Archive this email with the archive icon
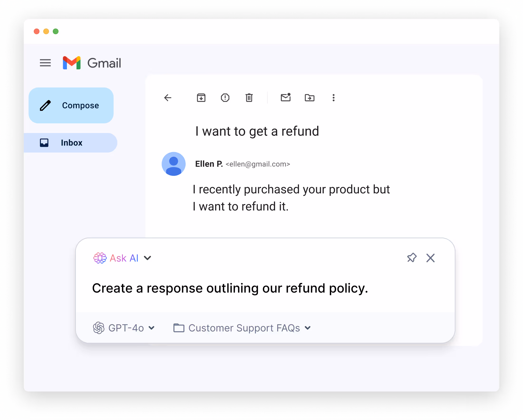The image size is (523, 420). pyautogui.click(x=201, y=98)
